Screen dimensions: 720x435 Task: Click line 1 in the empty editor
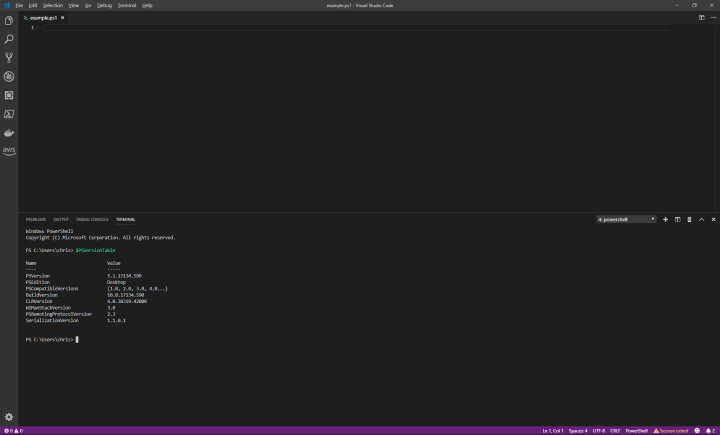[x=200, y=28]
